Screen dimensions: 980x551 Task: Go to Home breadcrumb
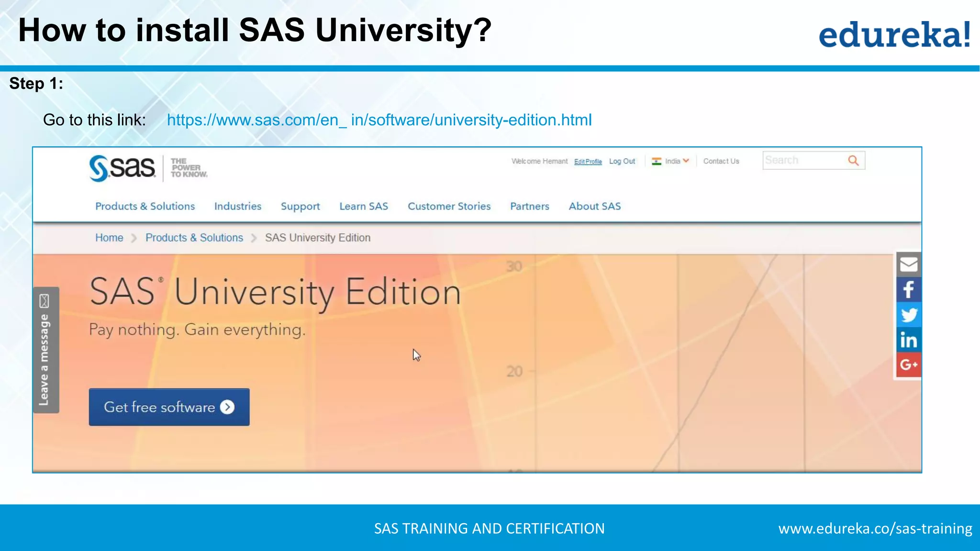[x=109, y=238]
